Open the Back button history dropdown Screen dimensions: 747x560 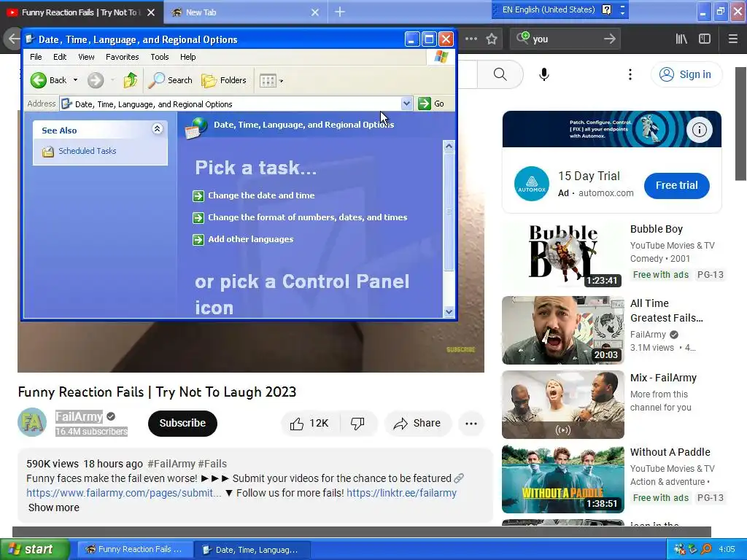(75, 80)
